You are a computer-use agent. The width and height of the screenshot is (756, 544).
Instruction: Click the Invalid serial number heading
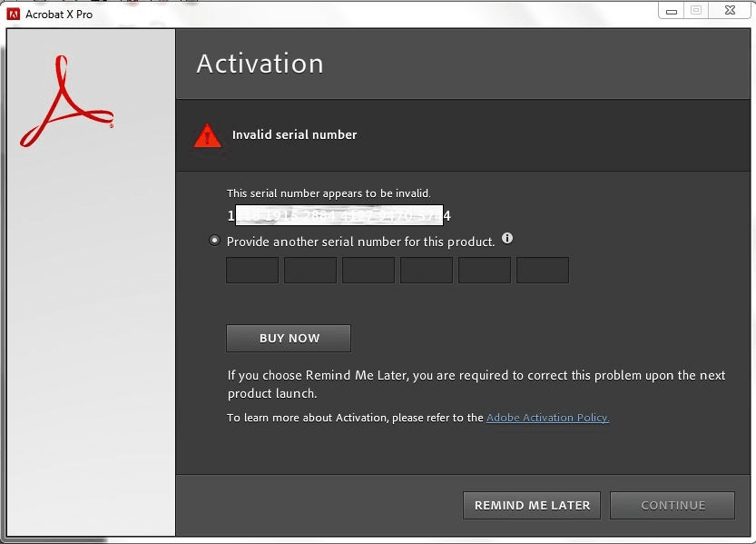point(294,134)
